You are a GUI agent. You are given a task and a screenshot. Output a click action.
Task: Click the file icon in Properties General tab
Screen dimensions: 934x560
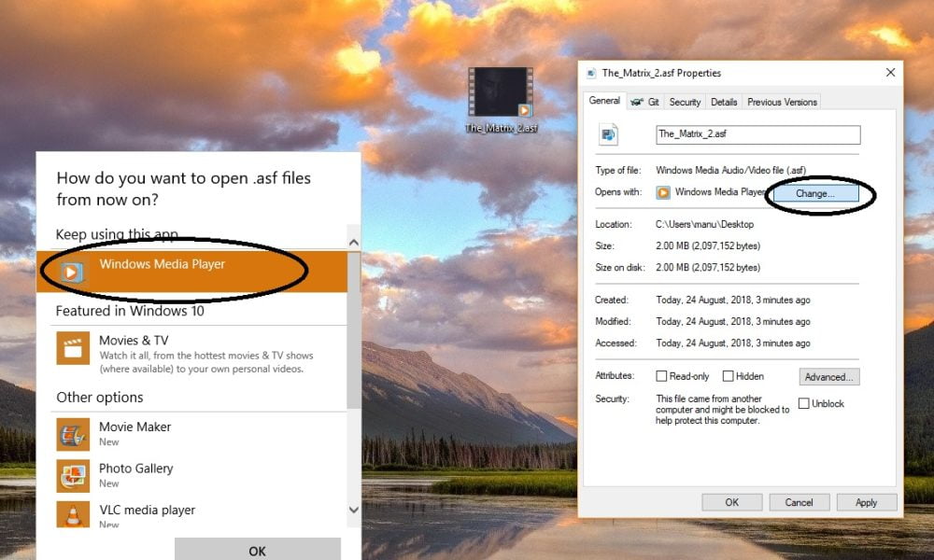pos(609,134)
